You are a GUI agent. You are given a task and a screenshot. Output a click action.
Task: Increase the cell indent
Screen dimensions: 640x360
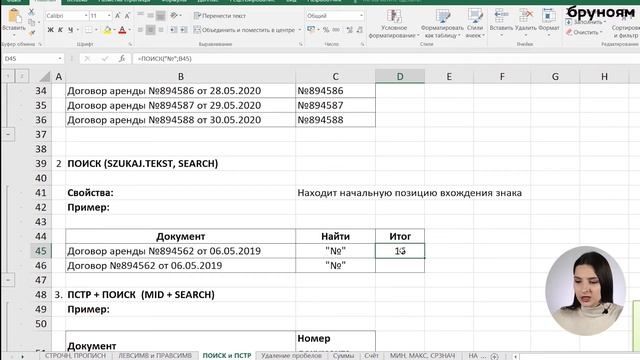[184, 30]
